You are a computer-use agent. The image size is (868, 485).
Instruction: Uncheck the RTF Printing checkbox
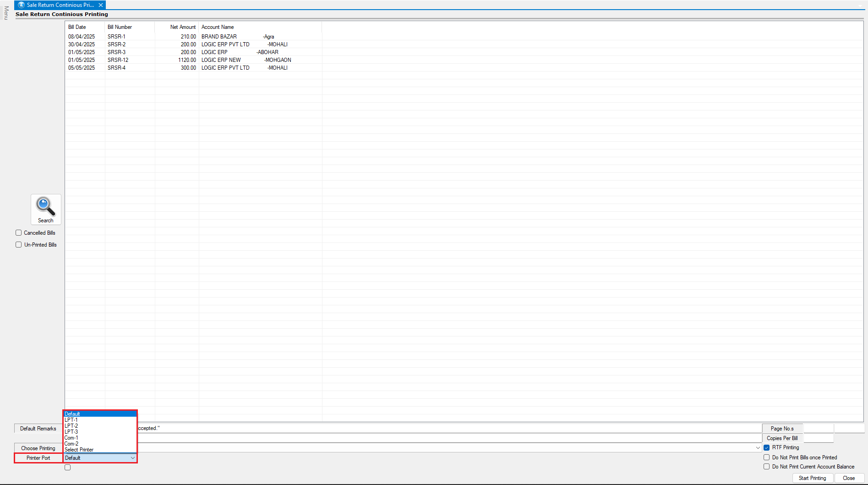766,447
